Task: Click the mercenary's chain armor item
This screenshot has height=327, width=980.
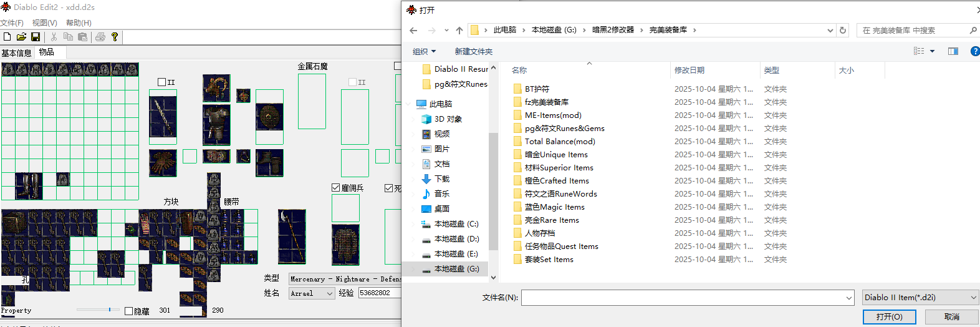Action: [x=345, y=244]
